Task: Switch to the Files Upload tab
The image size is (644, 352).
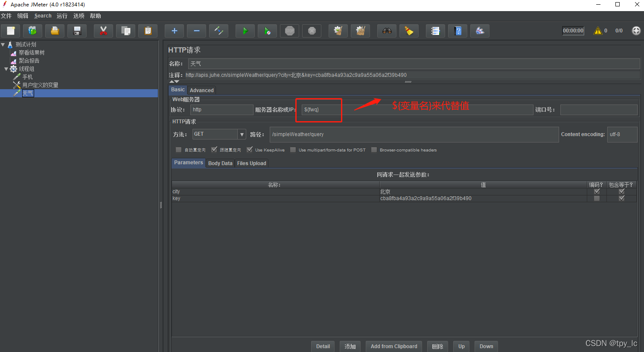Action: [x=251, y=163]
